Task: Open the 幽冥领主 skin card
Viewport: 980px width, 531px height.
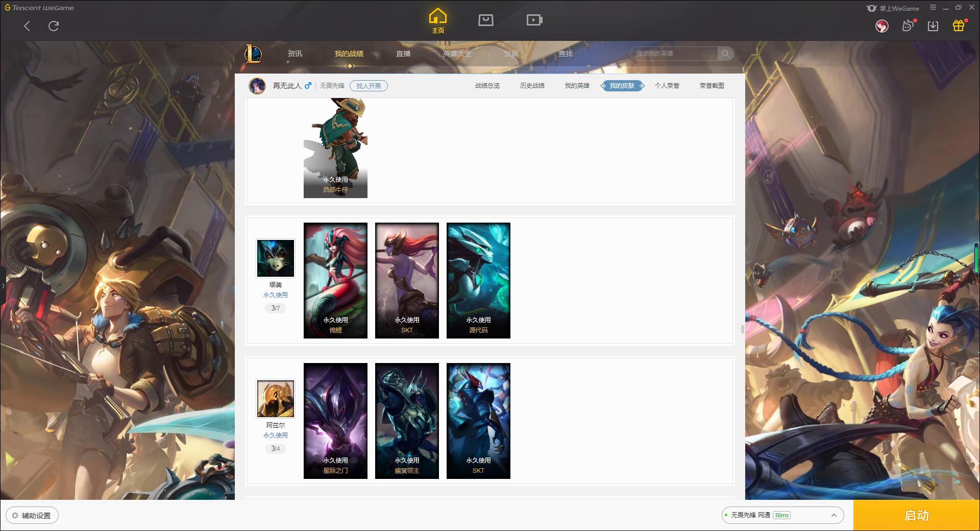Action: (x=407, y=421)
